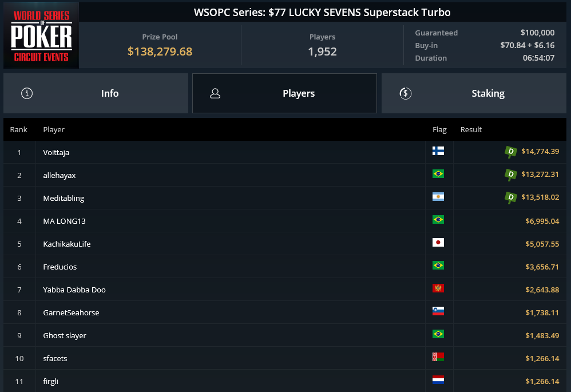Click the deal badge next to $13,272.31

(x=510, y=175)
